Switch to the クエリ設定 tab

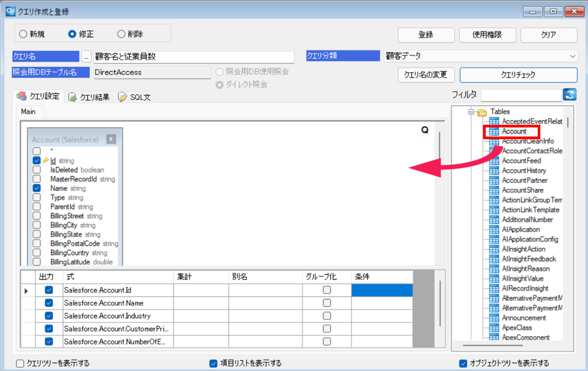(38, 96)
